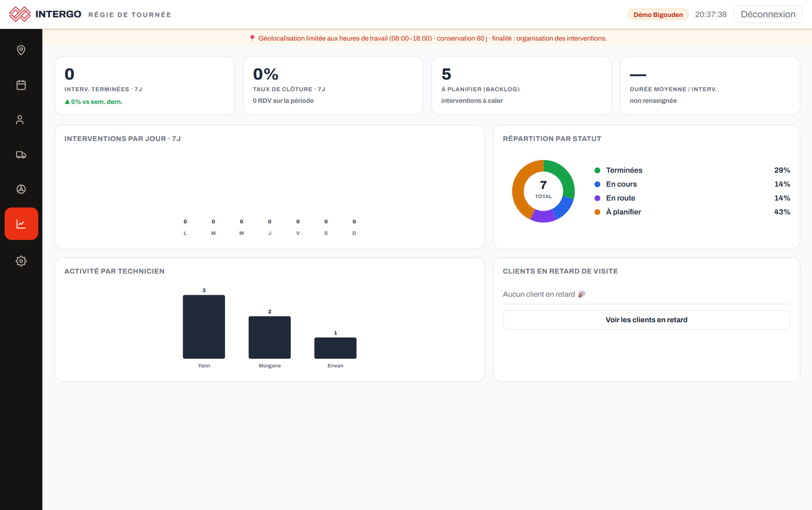
Task: Select the green Terminées legend dot
Action: click(597, 170)
